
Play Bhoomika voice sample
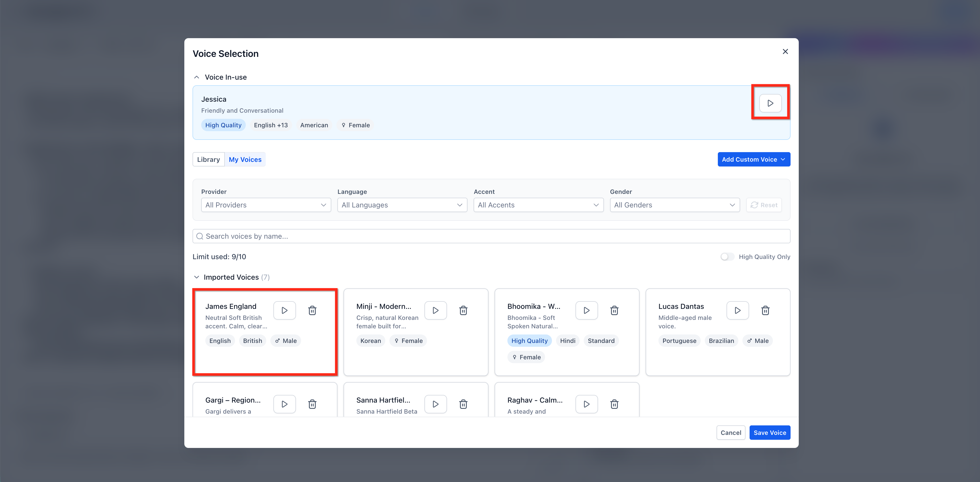[587, 310]
